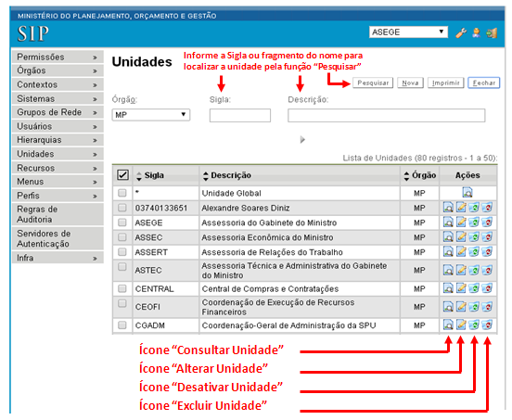Expand the Órgãos menu
The image size is (512, 420).
coord(58,70)
